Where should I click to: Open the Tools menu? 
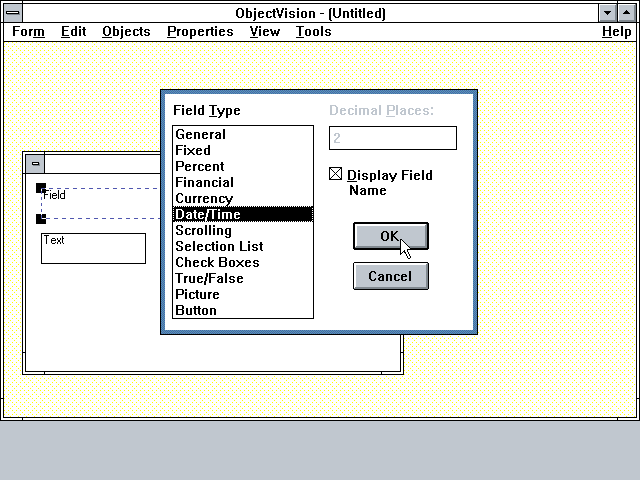point(313,31)
